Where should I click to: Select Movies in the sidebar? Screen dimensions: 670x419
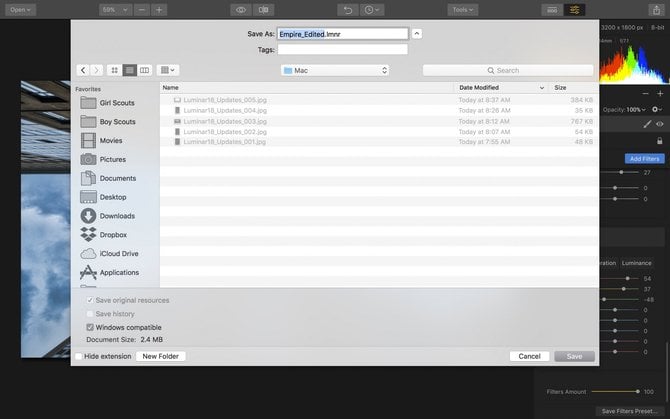101,141
